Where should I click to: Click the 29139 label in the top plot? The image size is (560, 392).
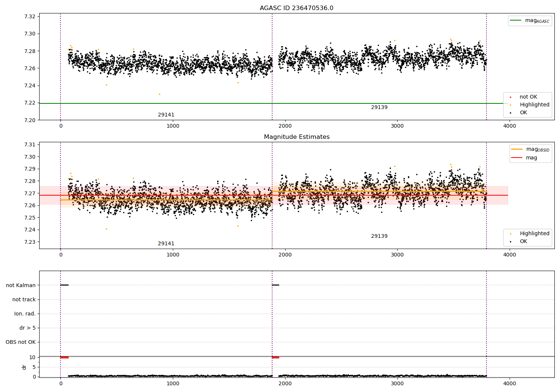[379, 108]
